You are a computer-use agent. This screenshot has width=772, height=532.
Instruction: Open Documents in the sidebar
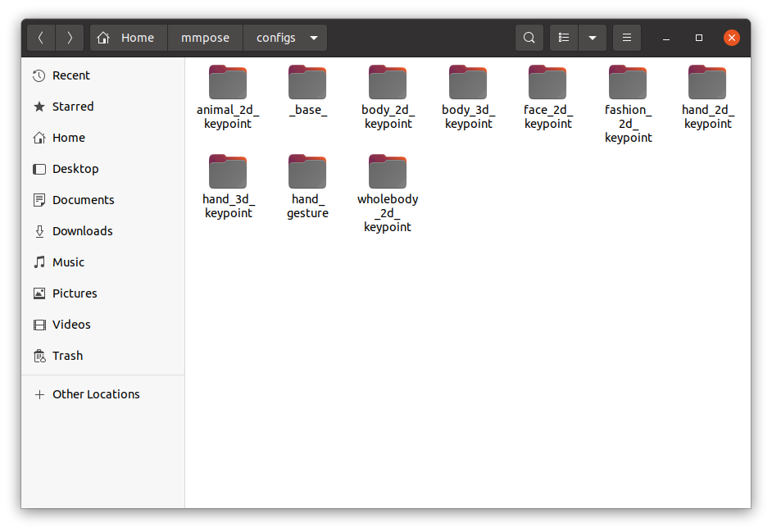[x=103, y=200]
